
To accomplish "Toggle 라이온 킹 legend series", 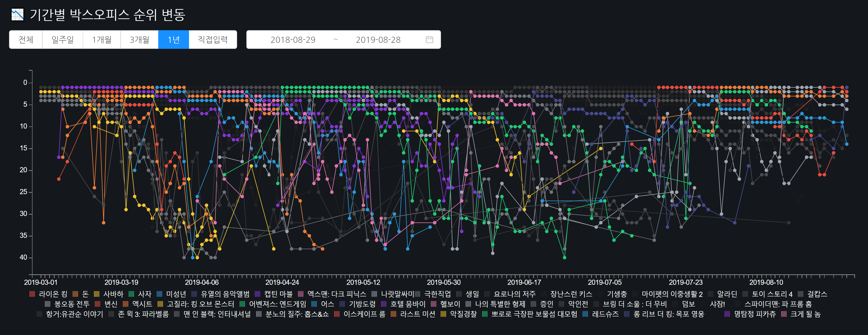I will (x=53, y=294).
